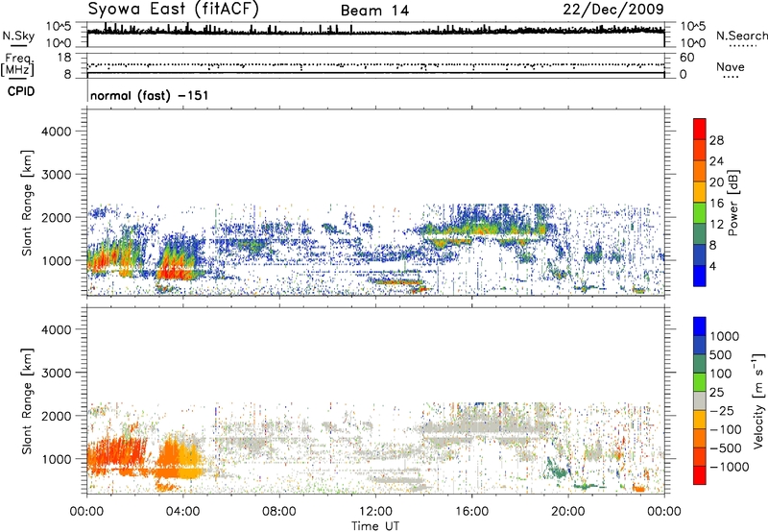The width and height of the screenshot is (768, 532).
Task: Click the 'Freq. [MHz]' label
Action: click(17, 65)
